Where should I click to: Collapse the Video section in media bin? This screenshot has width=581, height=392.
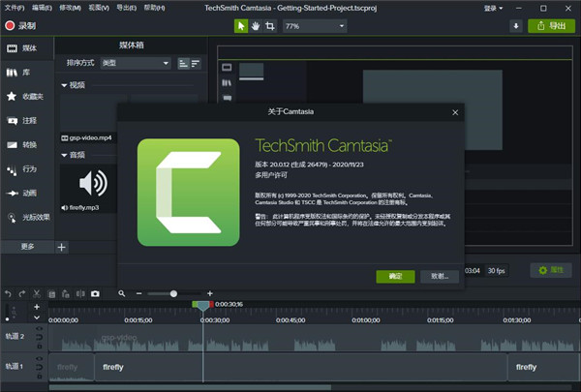click(65, 85)
